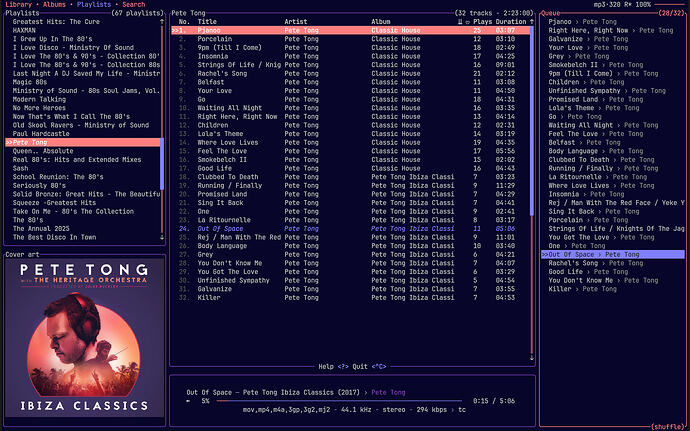The image size is (690, 431).
Task: Click the Quit shortcut in footer
Action: [x=362, y=366]
